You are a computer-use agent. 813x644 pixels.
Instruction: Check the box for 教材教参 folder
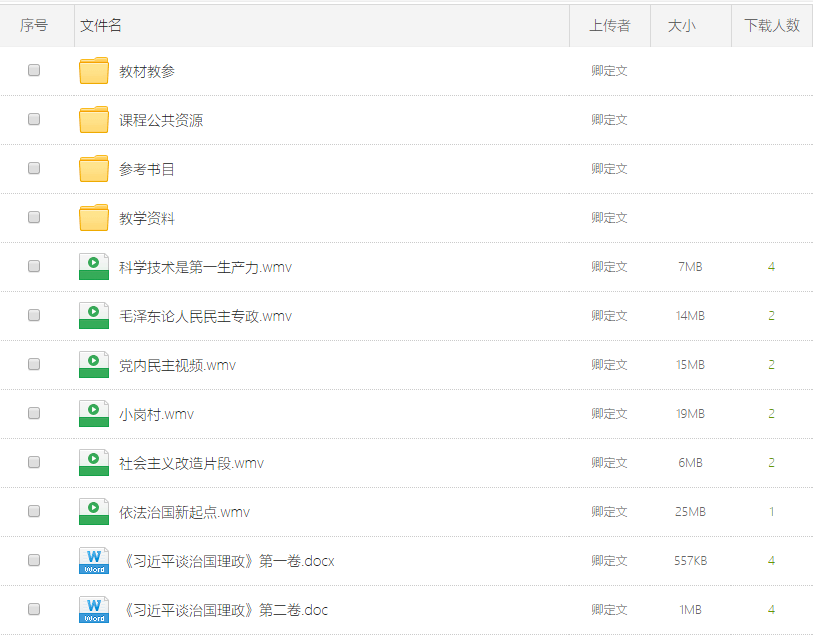(34, 71)
